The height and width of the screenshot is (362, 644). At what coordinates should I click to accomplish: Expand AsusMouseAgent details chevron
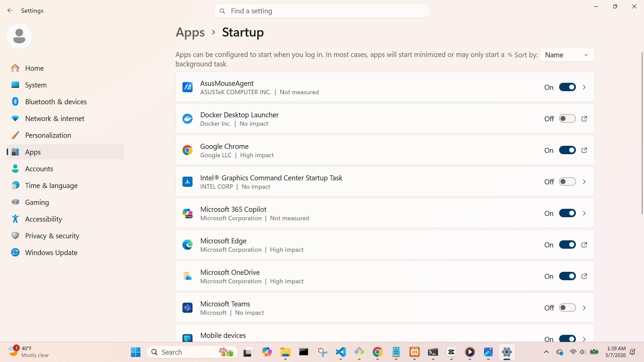pyautogui.click(x=584, y=87)
